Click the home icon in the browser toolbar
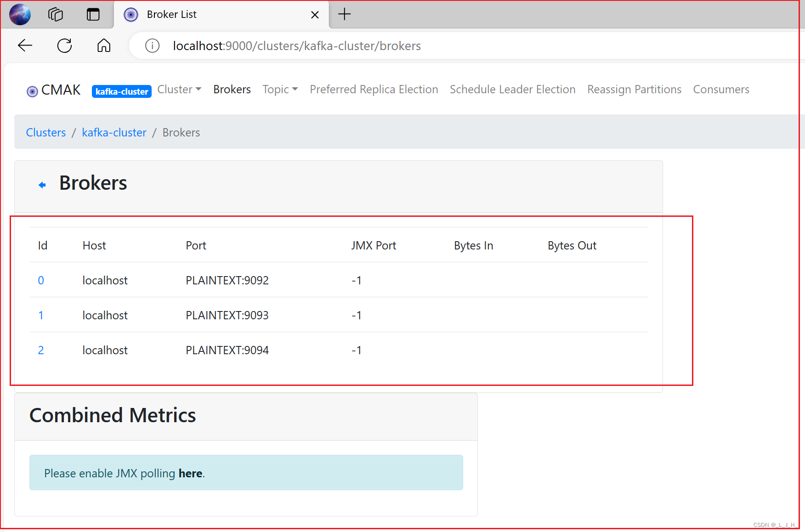The image size is (805, 532). point(103,45)
